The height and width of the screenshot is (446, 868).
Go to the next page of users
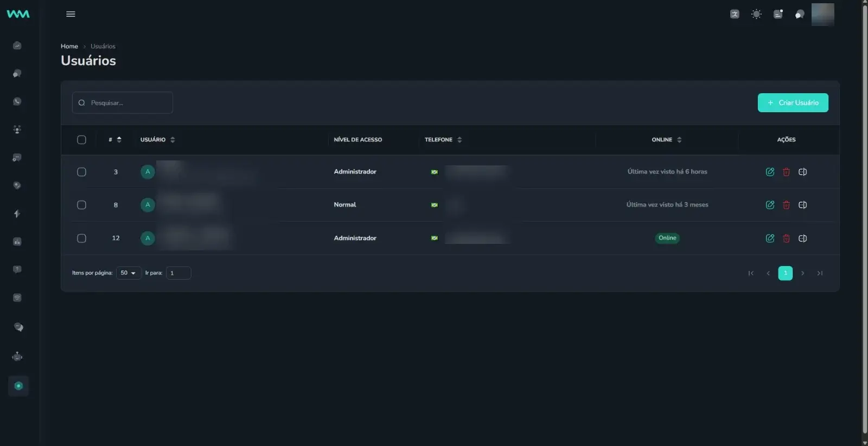click(x=803, y=273)
